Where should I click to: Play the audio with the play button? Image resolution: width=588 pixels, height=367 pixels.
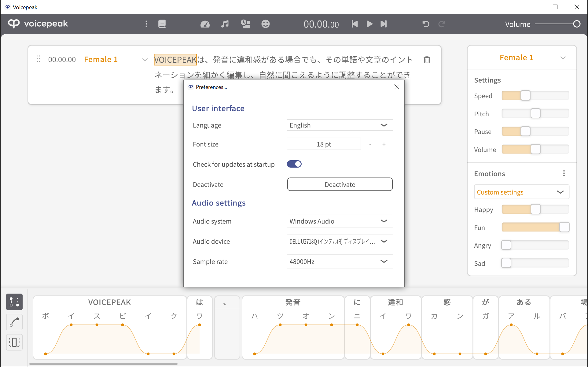click(x=369, y=24)
